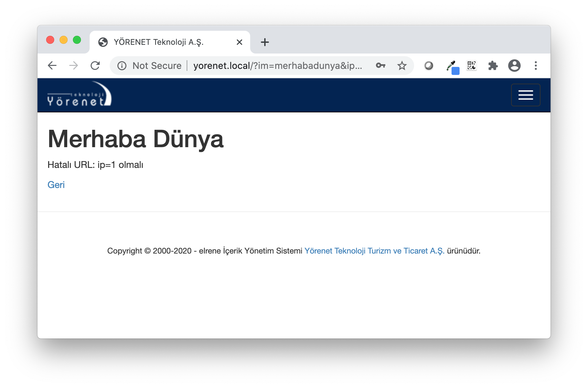The width and height of the screenshot is (588, 388).
Task: Click the saved passwords key icon
Action: tap(381, 66)
